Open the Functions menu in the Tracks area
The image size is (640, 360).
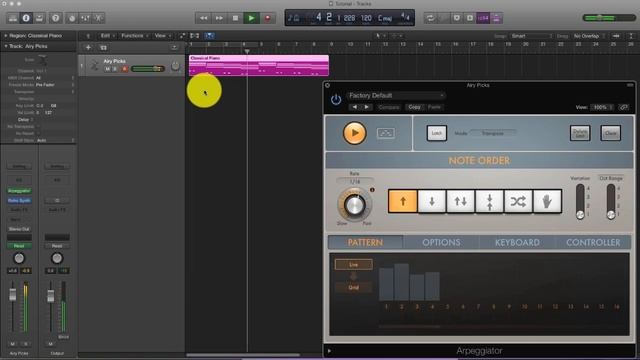pyautogui.click(x=135, y=36)
